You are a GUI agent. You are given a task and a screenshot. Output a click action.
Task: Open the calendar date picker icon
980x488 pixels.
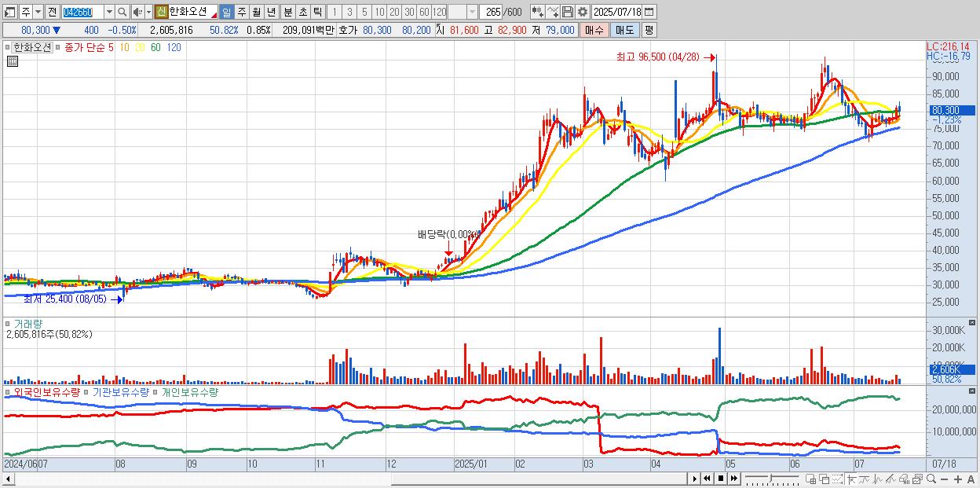click(x=649, y=12)
